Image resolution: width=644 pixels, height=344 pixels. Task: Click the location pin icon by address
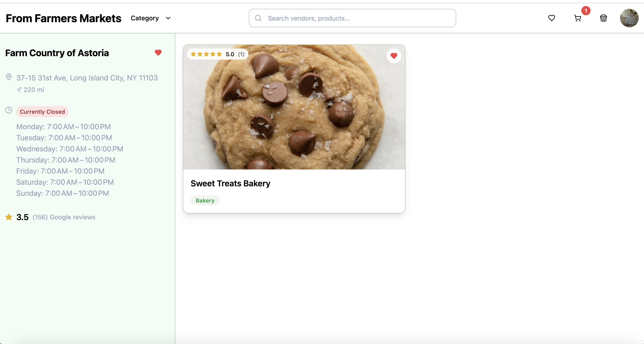(9, 77)
